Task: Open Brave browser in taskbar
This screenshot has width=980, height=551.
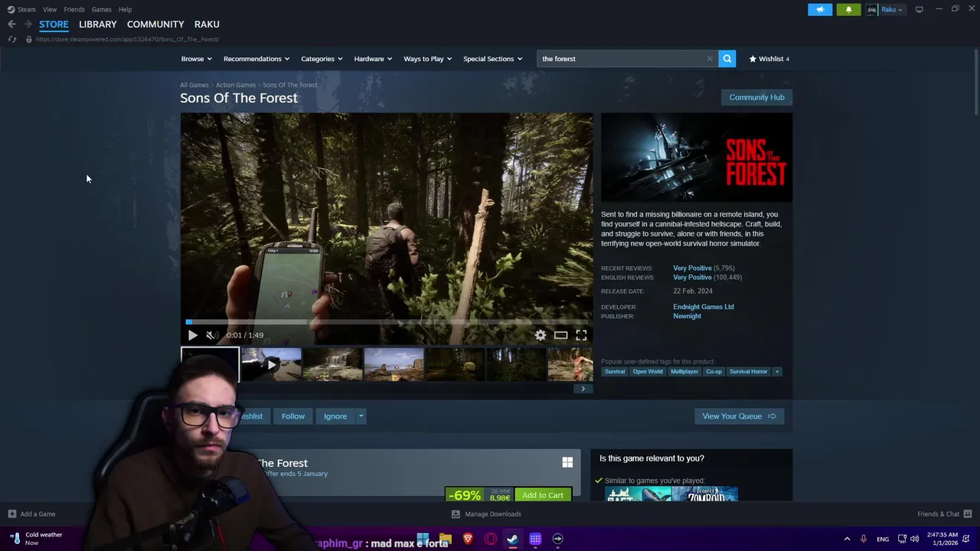Action: 468,539
